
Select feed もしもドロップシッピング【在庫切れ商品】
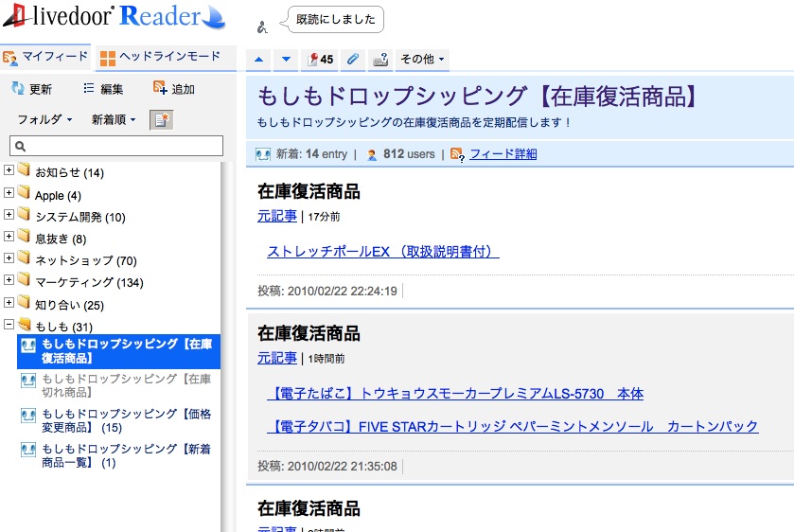pyautogui.click(x=118, y=385)
